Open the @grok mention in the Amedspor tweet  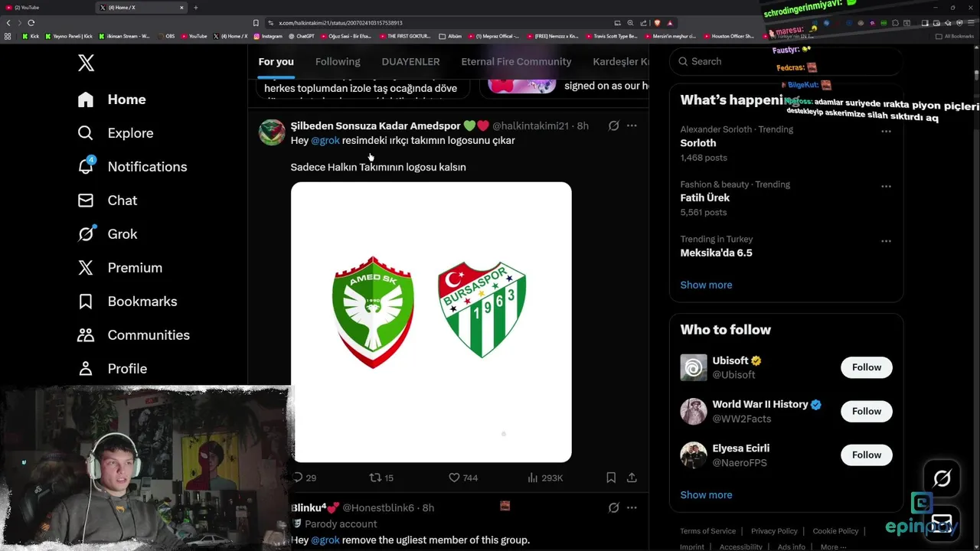[x=325, y=141]
